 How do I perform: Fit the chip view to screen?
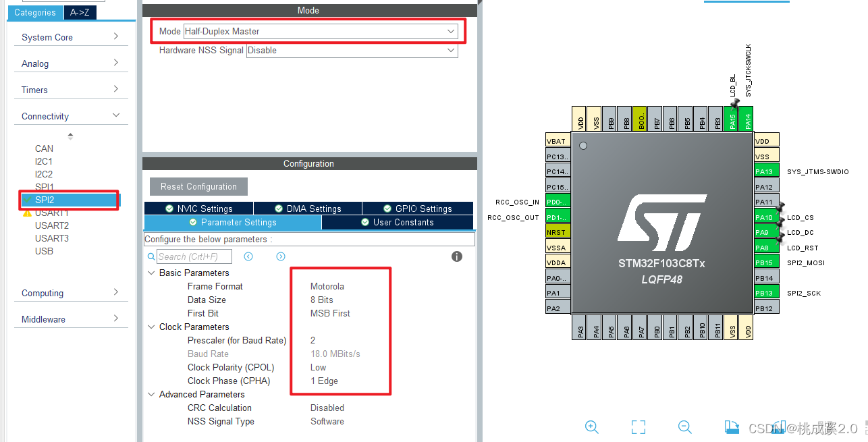click(638, 426)
